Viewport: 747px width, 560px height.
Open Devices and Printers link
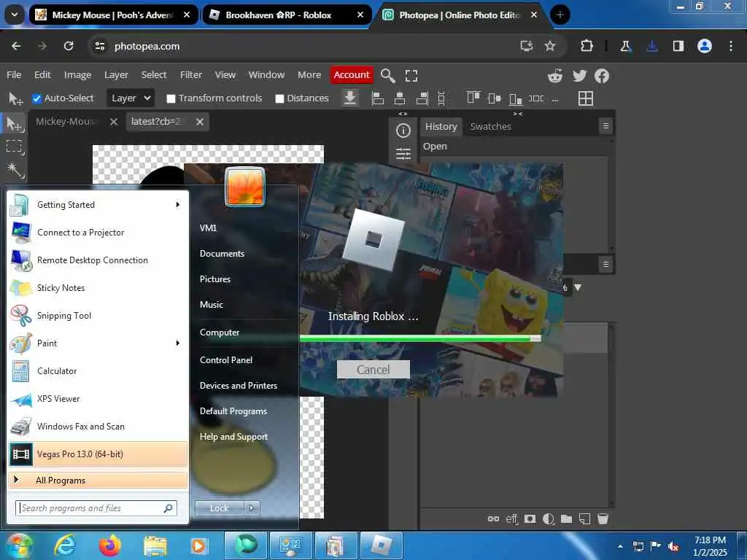pyautogui.click(x=239, y=386)
